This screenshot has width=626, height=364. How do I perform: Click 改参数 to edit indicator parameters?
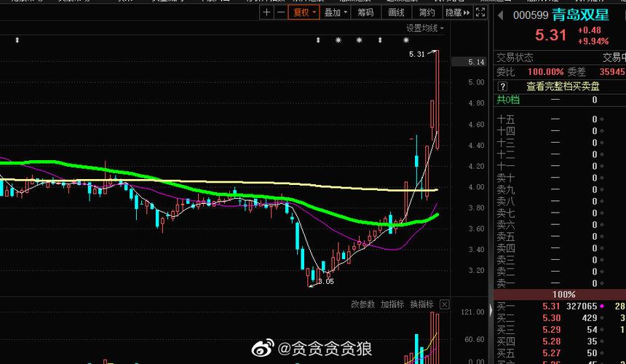pyautogui.click(x=362, y=304)
